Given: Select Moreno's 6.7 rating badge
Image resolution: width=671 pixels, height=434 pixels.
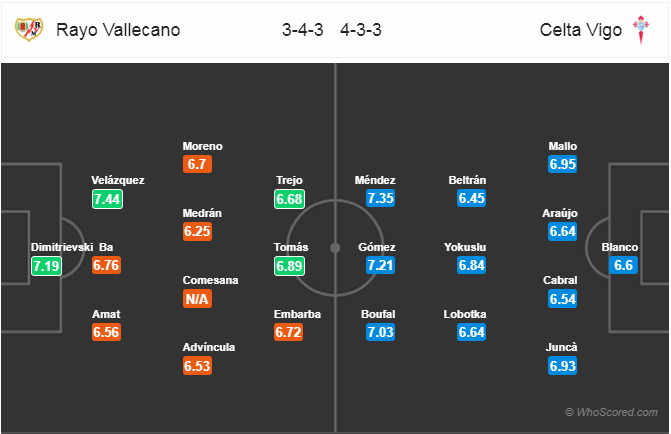Looking at the screenshot, I should pyautogui.click(x=197, y=164).
